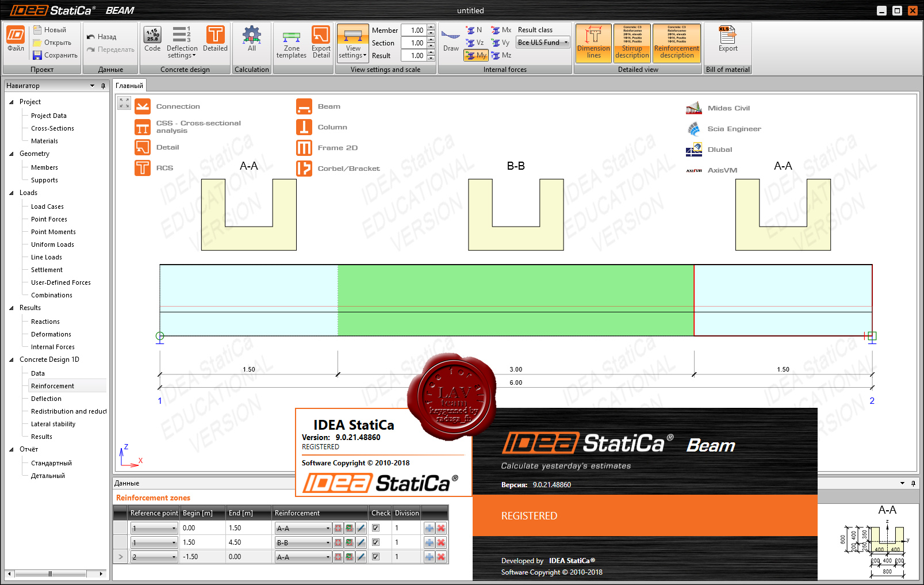The height and width of the screenshot is (585, 924).
Task: Launch the Frame 2D application
Action: [327, 148]
